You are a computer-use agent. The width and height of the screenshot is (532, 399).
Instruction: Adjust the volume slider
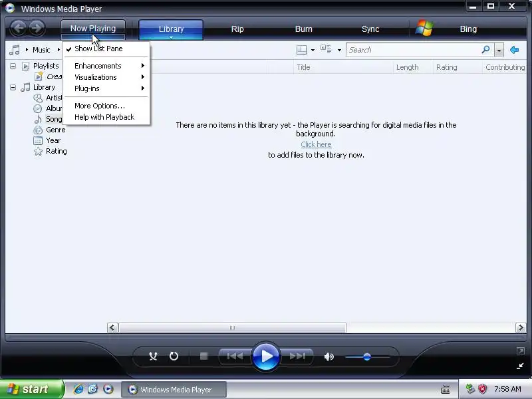click(x=367, y=356)
